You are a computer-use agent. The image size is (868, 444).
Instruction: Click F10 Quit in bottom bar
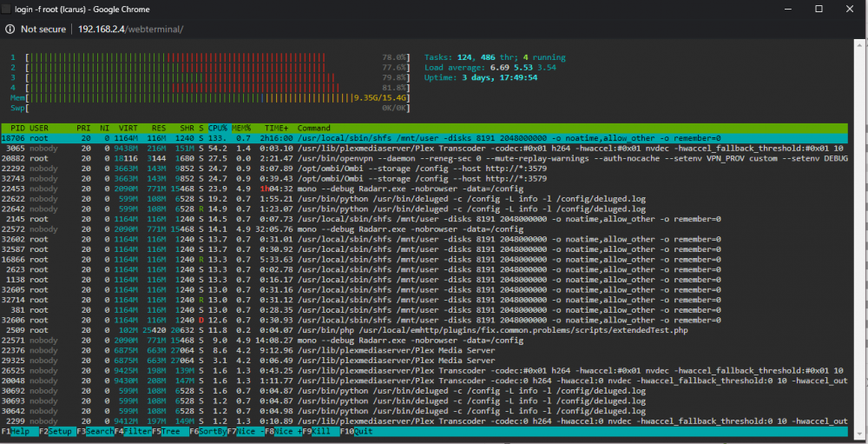(x=356, y=431)
